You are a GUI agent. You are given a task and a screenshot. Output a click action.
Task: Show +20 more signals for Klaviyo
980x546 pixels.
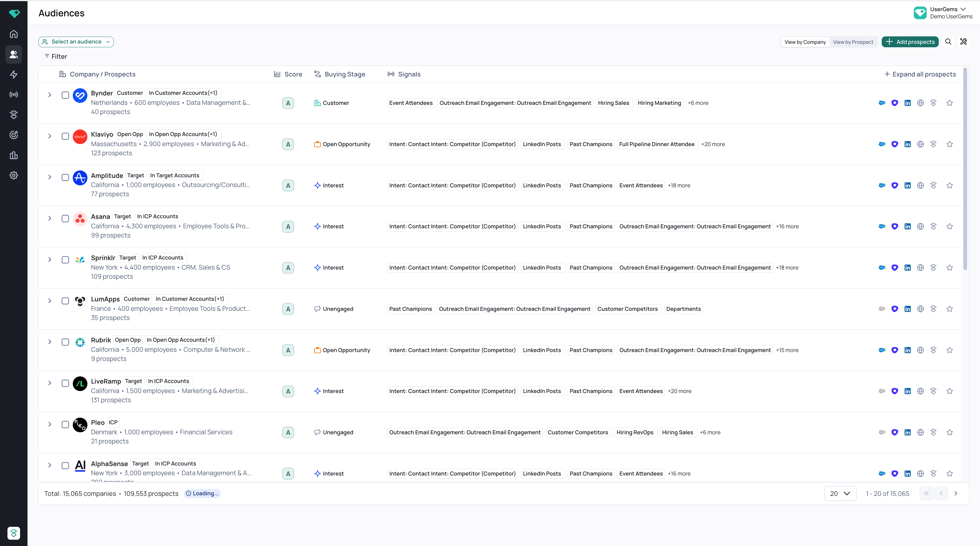[x=713, y=144]
